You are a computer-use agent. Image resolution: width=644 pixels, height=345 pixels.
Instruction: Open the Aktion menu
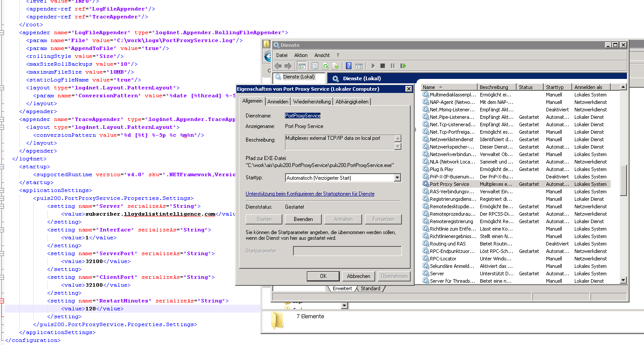(301, 55)
